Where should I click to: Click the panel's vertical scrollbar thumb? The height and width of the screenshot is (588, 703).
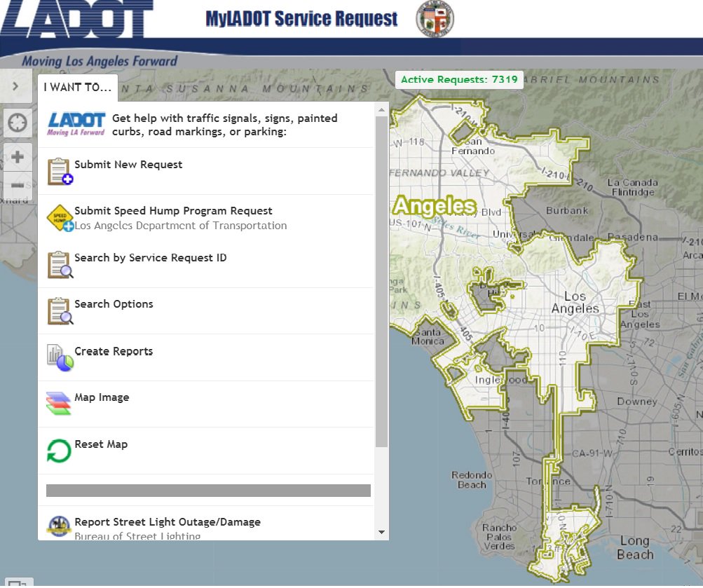tap(381, 282)
